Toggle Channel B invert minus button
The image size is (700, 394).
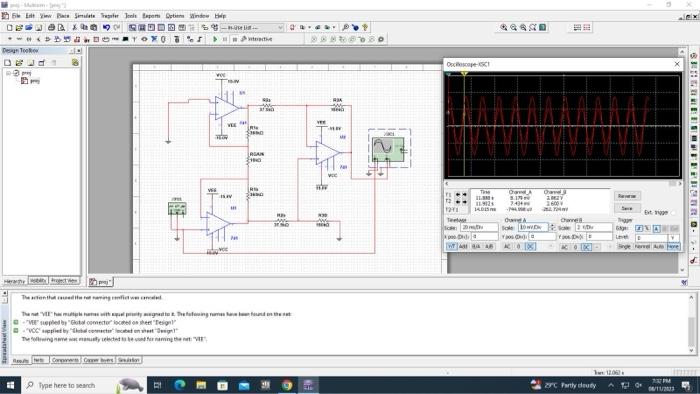pyautogui.click(x=597, y=247)
